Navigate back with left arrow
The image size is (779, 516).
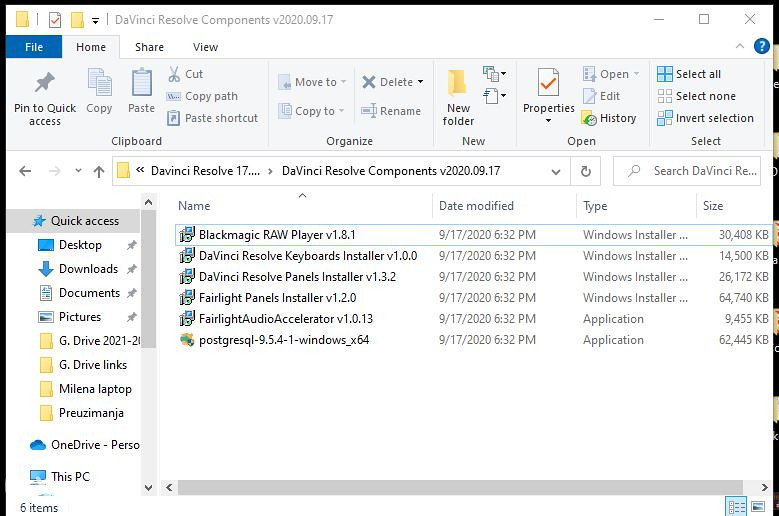tap(25, 171)
